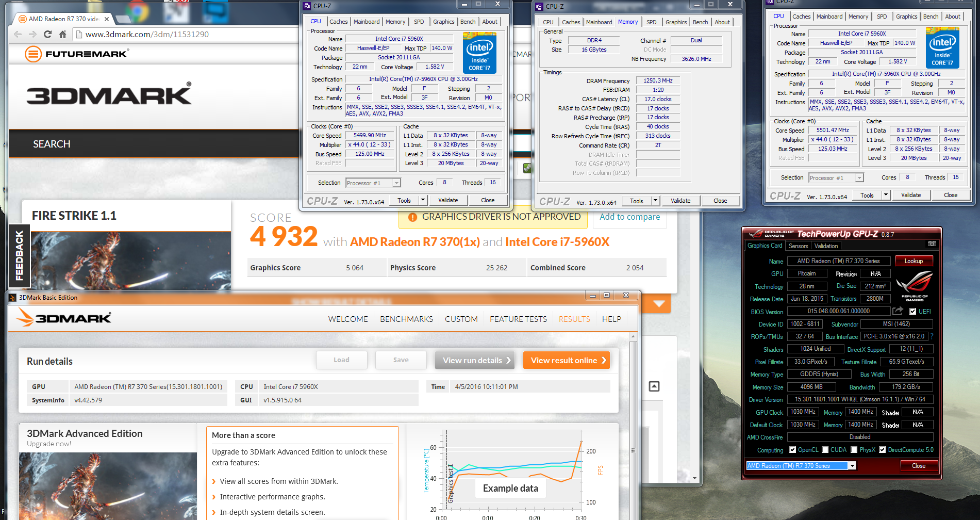Viewport: 980px width, 520px height.
Task: Open Processor #1 selection in right CPU-Z
Action: click(x=836, y=178)
